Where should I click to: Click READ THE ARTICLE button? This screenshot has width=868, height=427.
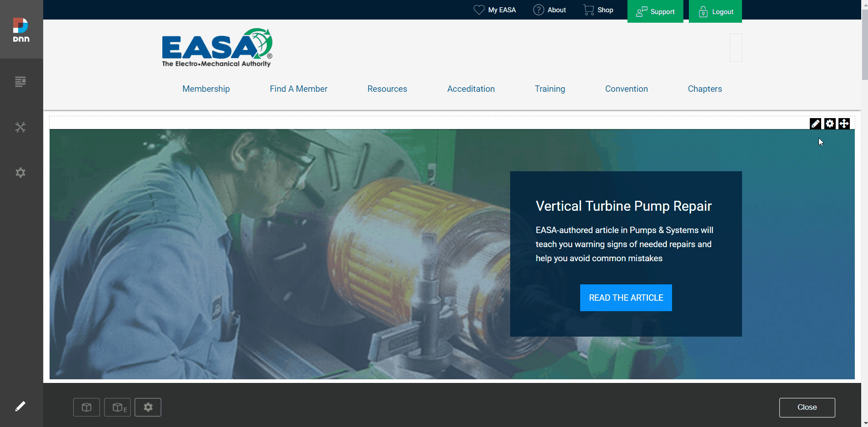626,298
